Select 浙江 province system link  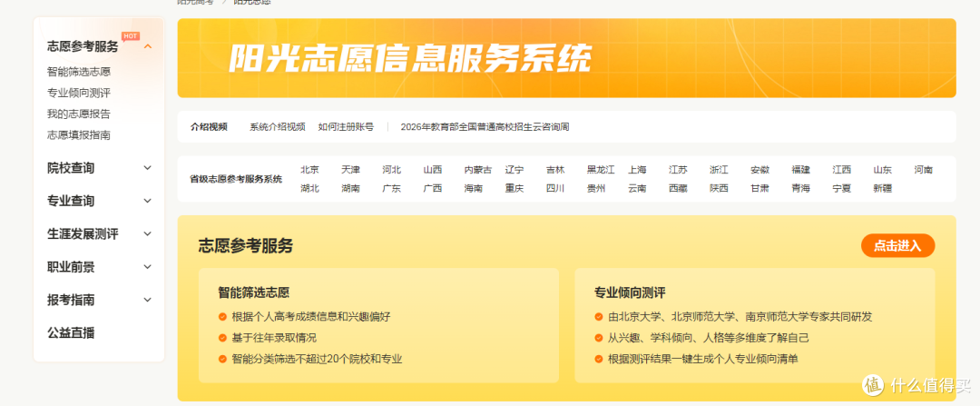[x=720, y=170]
